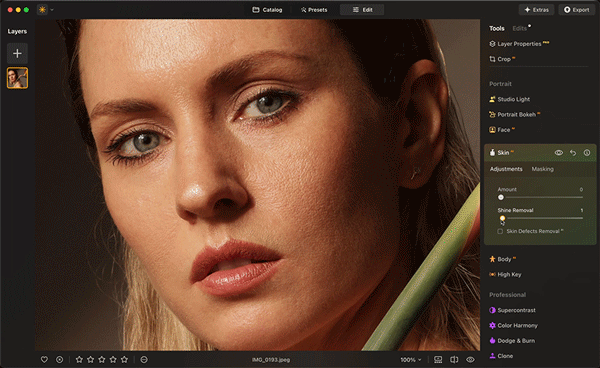Switch to the Tools panel tab
Image resolution: width=600 pixels, height=368 pixels.
(497, 28)
